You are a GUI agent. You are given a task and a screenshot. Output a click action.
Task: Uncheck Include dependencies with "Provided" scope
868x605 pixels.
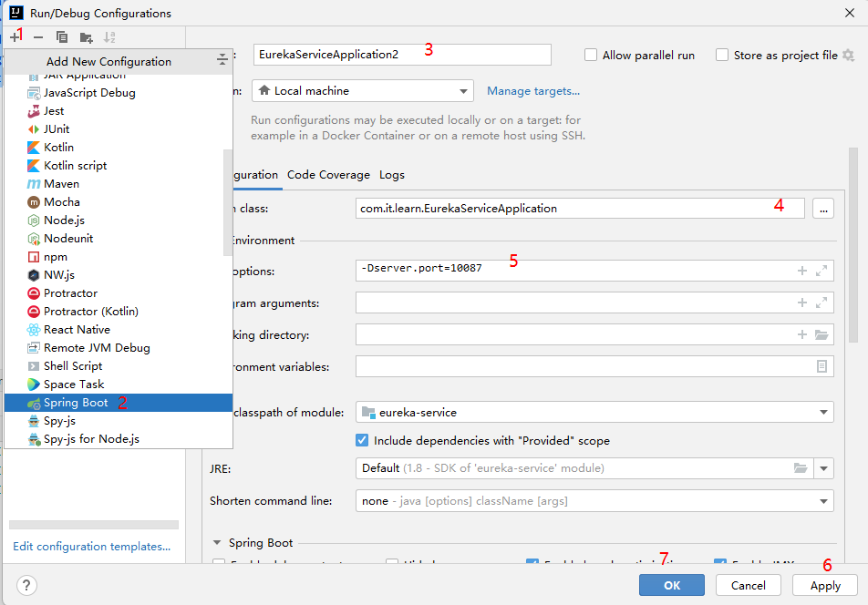tap(362, 440)
